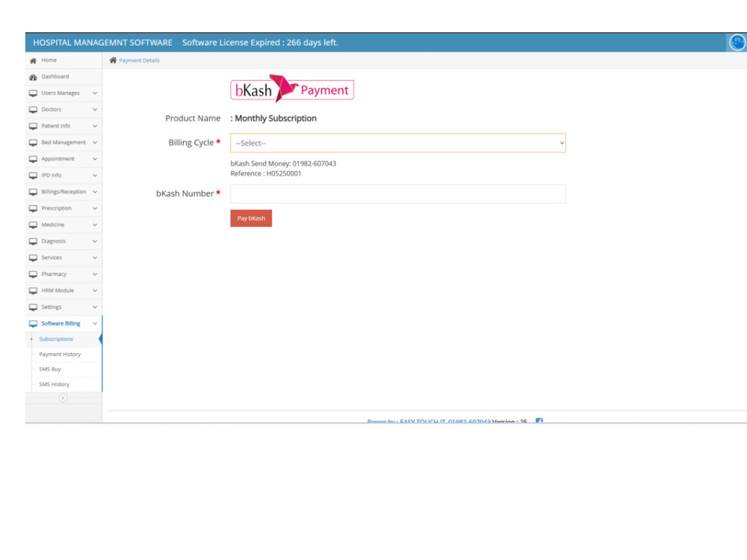Expand Users Manages chevron
The image size is (747, 560).
pyautogui.click(x=95, y=93)
